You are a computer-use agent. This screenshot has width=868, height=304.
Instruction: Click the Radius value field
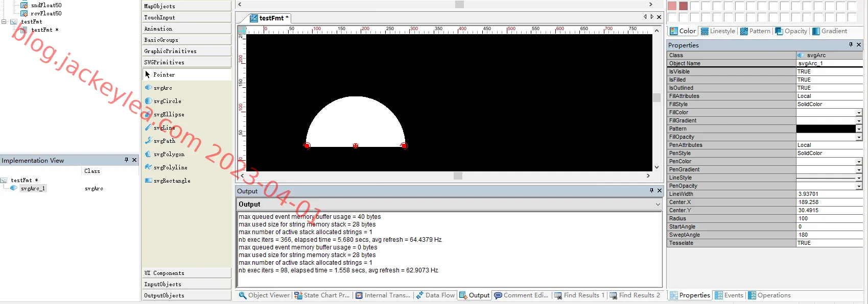pos(829,218)
